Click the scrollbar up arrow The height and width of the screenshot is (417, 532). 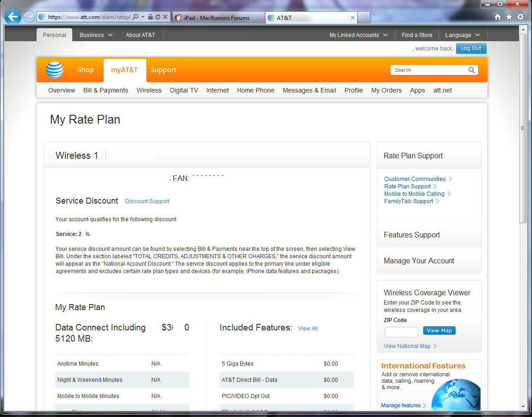coord(522,30)
